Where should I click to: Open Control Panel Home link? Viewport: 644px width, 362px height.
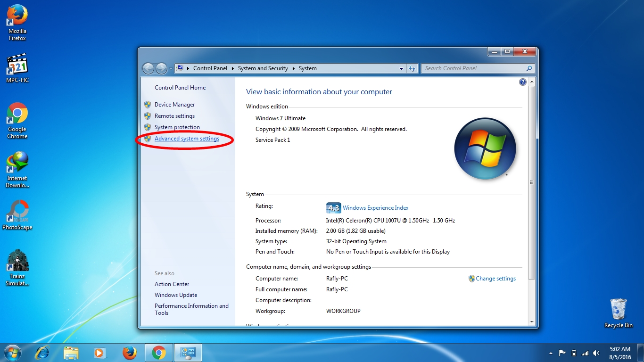coord(180,88)
